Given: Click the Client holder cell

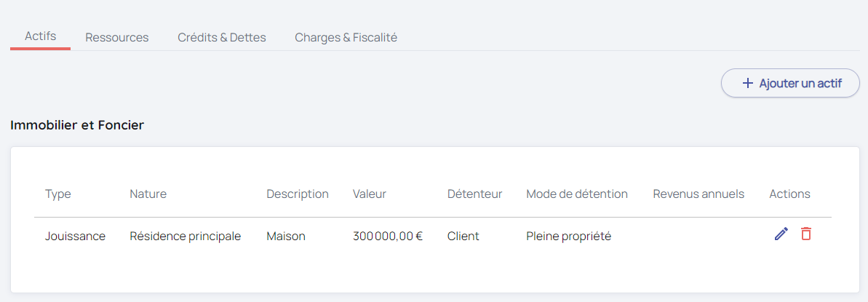Looking at the screenshot, I should point(463,236).
